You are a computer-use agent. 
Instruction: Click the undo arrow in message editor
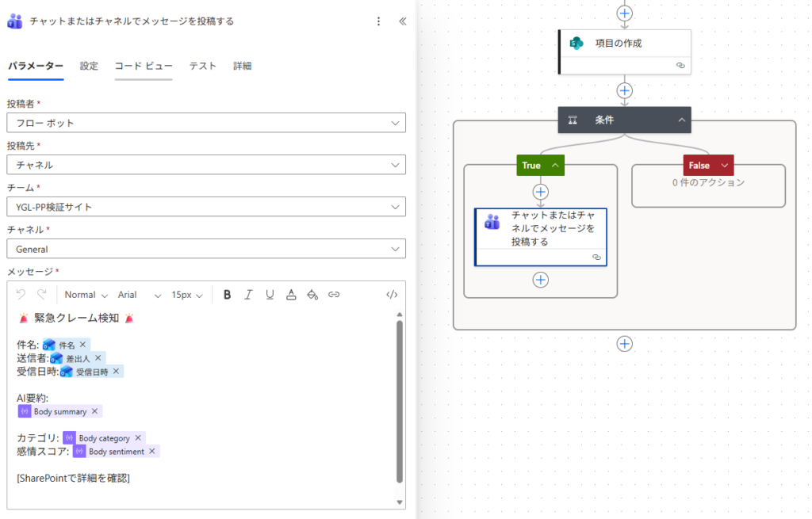tap(21, 295)
